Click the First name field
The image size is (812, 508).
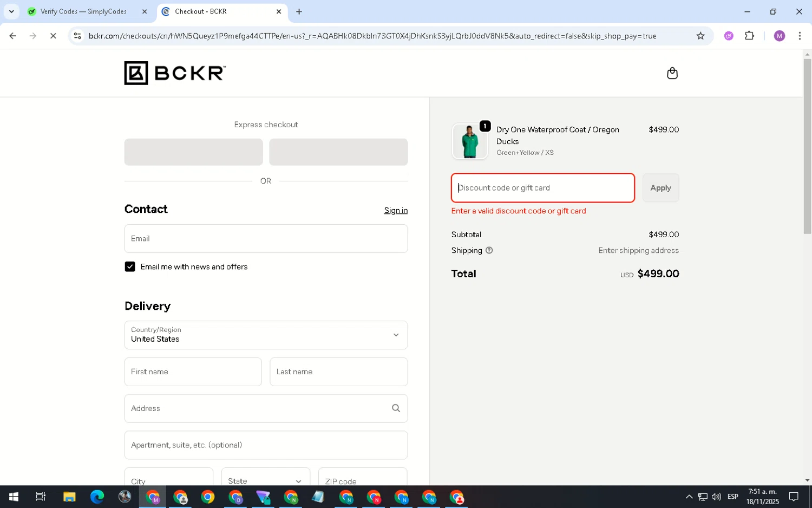coord(193,372)
